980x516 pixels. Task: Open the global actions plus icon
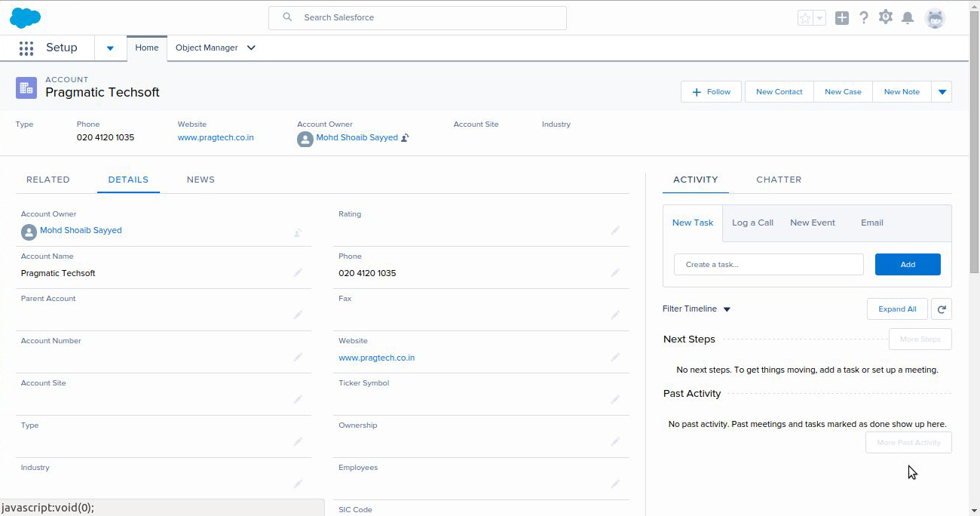click(842, 18)
